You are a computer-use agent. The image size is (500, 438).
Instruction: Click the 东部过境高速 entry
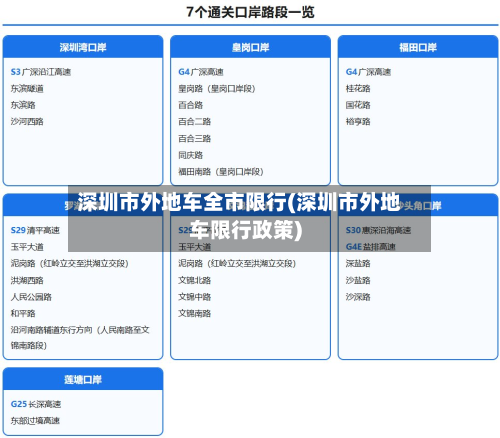point(35,421)
